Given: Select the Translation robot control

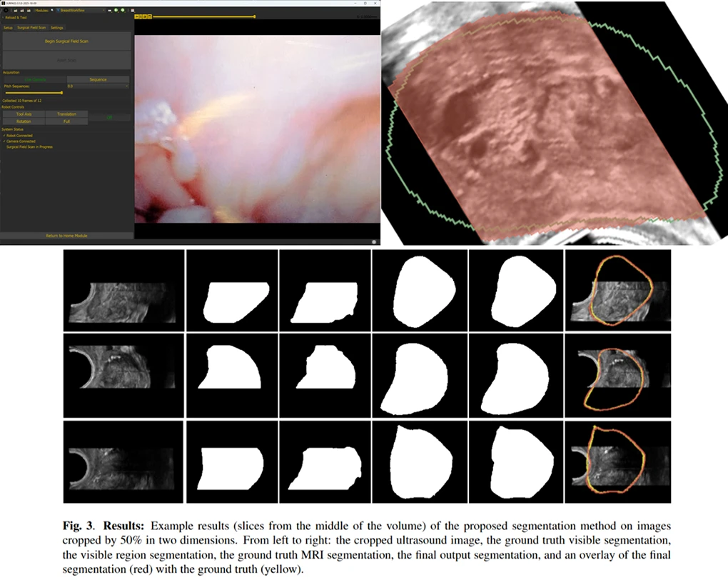Looking at the screenshot, I should [x=66, y=114].
